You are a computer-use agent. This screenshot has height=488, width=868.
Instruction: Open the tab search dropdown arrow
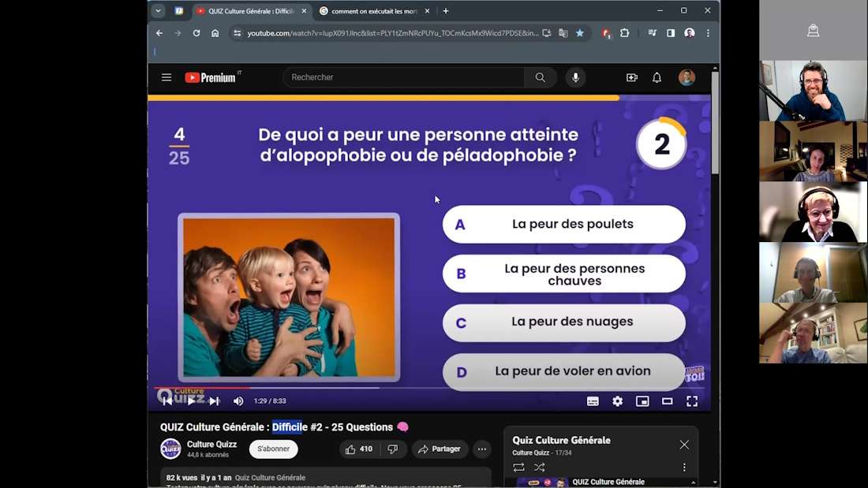pos(159,10)
